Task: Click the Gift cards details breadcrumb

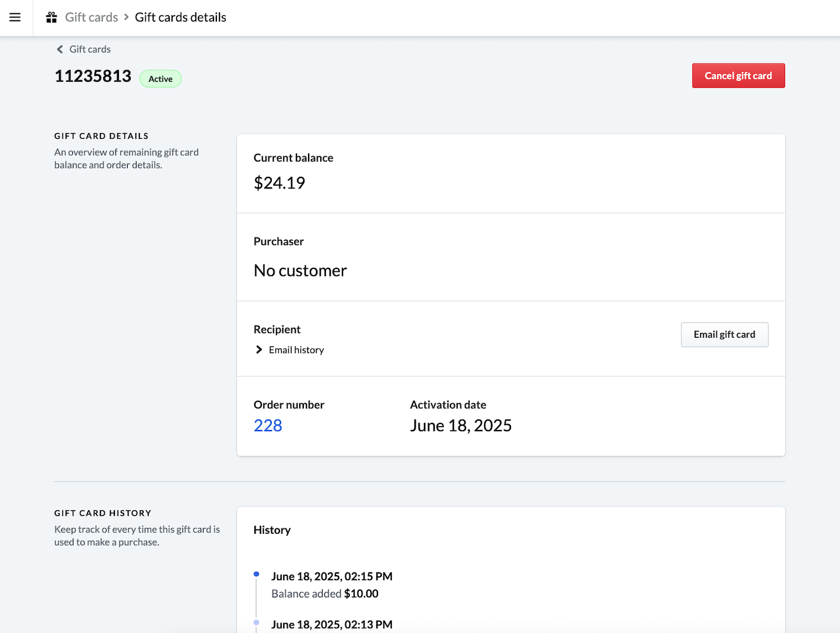Action: coord(180,18)
